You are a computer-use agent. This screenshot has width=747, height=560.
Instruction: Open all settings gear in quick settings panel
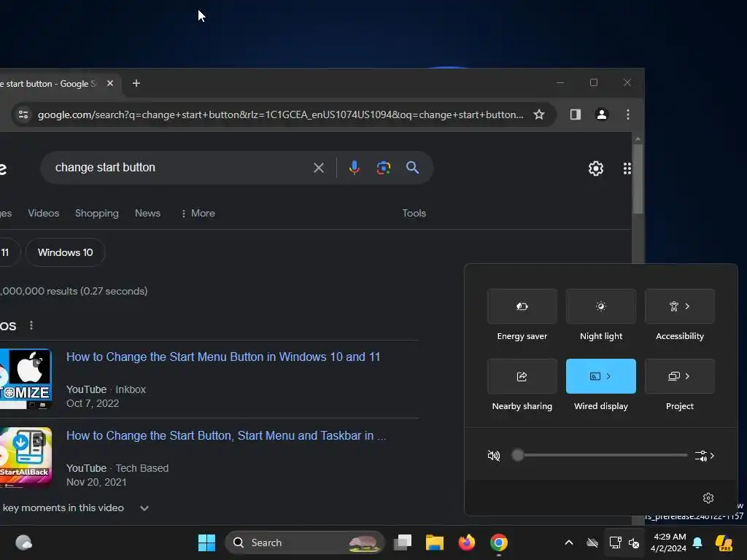[708, 497]
